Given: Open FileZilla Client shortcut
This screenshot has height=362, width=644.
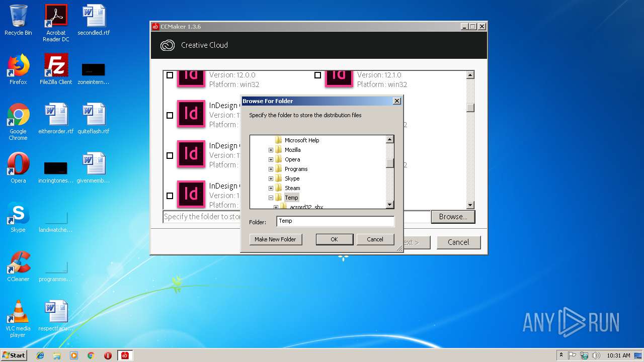Looking at the screenshot, I should click(56, 69).
